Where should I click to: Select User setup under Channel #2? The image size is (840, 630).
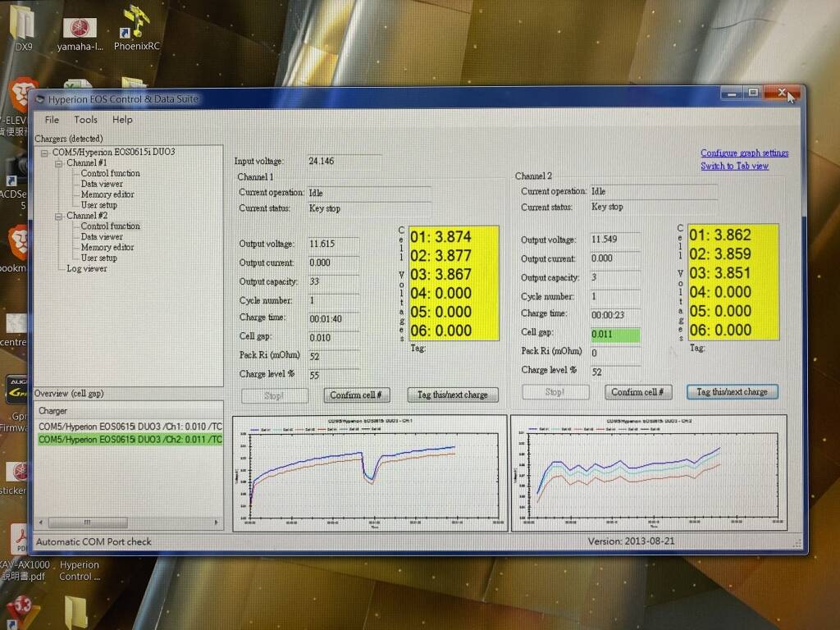coord(98,258)
